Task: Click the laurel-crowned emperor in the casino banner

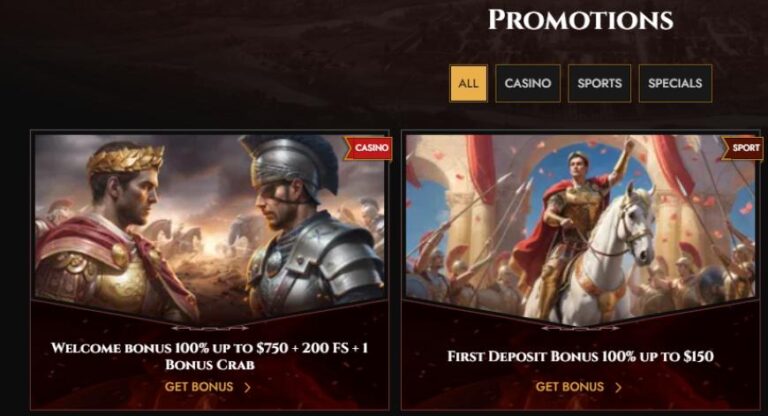Action: pos(118,230)
